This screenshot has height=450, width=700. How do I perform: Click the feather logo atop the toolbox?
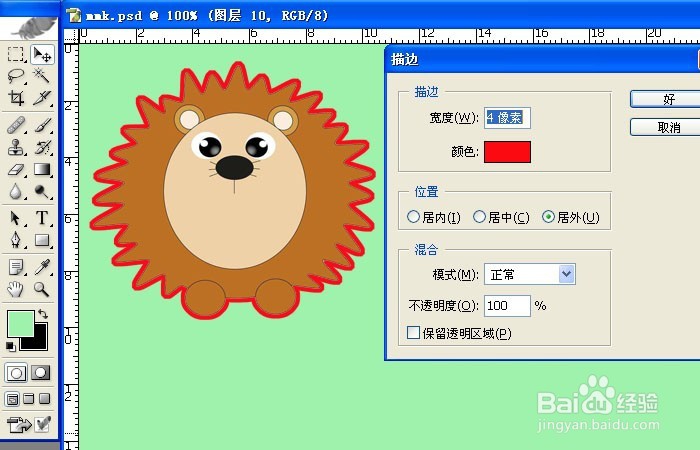pos(29,28)
